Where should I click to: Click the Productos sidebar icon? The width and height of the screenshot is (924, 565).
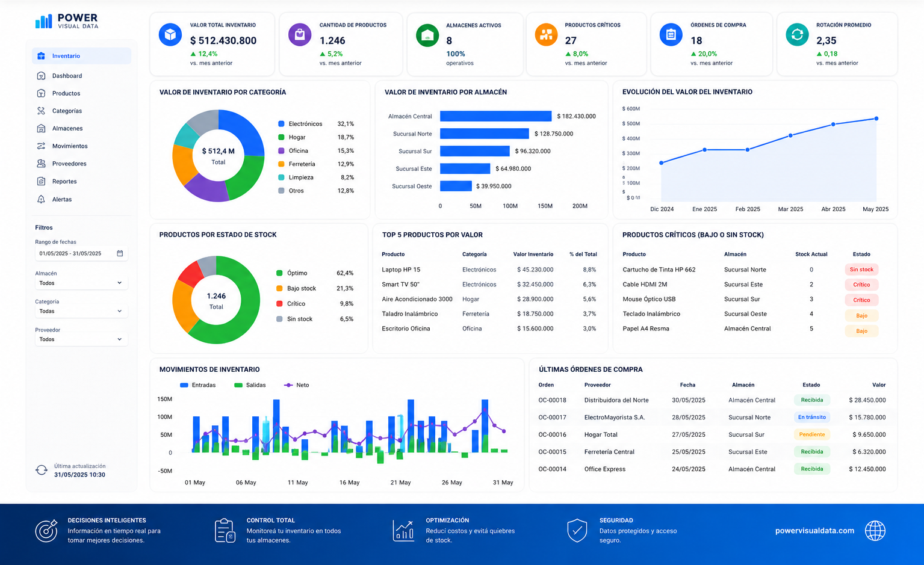click(x=41, y=93)
